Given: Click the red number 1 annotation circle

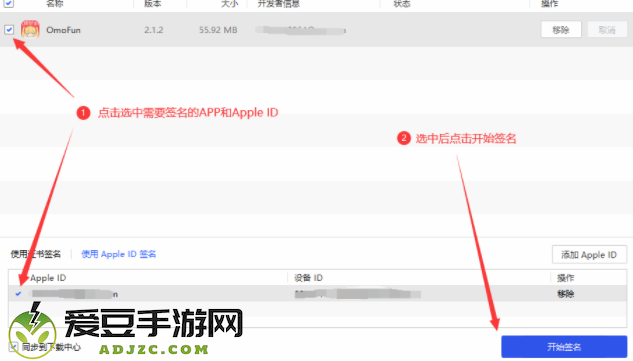Looking at the screenshot, I should (83, 113).
